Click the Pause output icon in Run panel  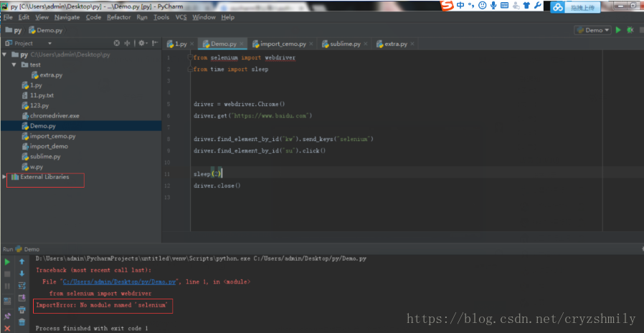pyautogui.click(x=7, y=286)
